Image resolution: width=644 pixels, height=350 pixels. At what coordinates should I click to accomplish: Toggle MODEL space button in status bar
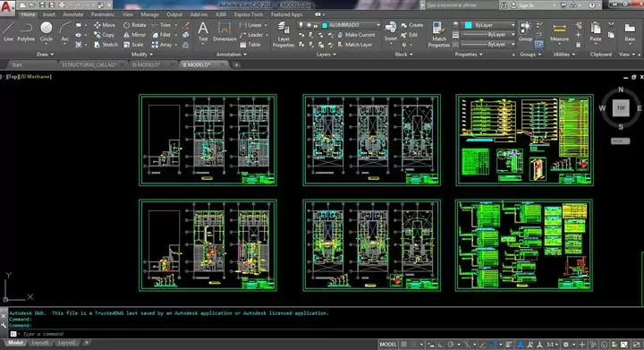coord(387,345)
